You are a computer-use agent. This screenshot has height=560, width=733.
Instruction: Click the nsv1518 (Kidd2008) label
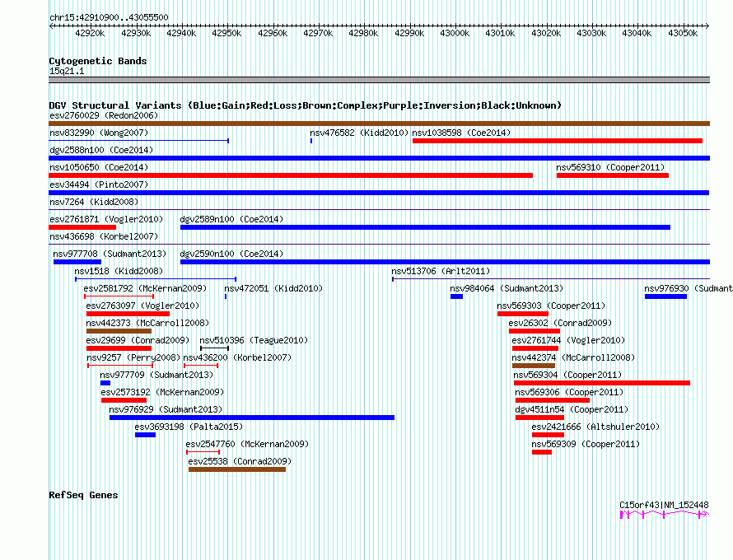point(119,271)
